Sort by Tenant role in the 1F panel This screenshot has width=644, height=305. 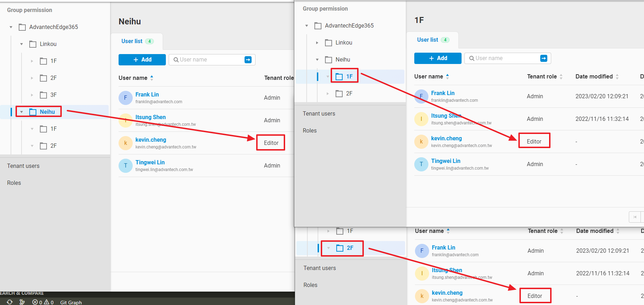click(x=561, y=76)
